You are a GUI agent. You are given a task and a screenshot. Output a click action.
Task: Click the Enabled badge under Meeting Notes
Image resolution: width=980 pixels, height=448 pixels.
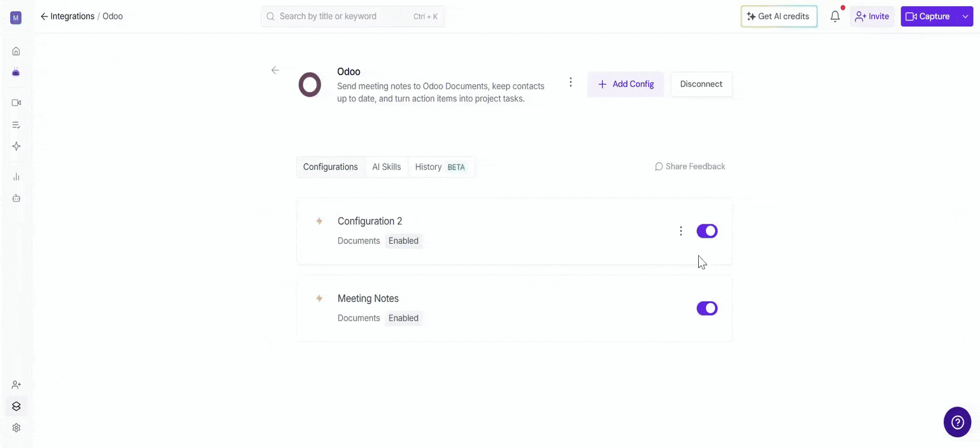tap(403, 318)
